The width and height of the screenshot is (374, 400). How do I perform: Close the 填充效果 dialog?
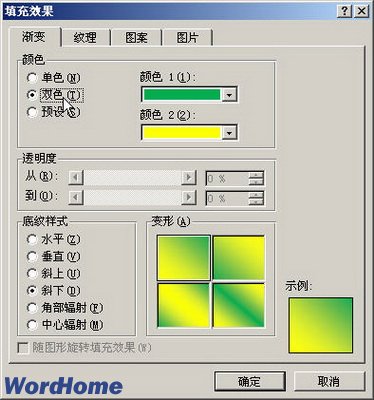click(x=361, y=12)
